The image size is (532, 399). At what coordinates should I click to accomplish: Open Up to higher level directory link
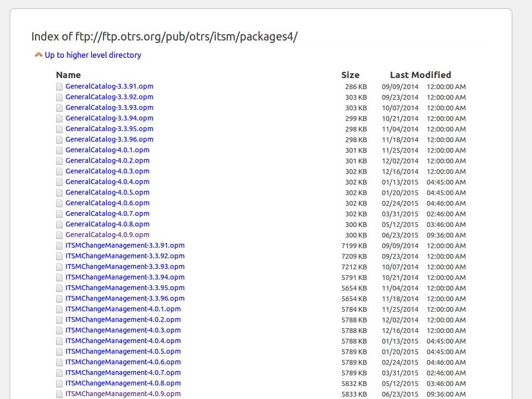(x=93, y=55)
